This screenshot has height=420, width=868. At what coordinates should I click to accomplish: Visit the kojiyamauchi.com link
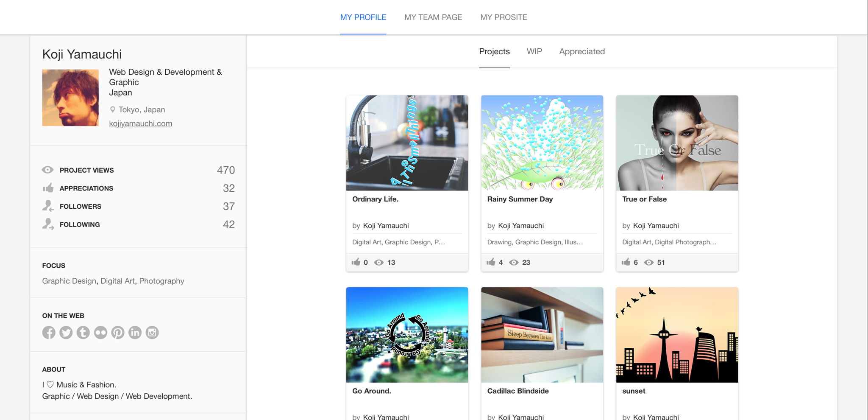[x=141, y=123]
